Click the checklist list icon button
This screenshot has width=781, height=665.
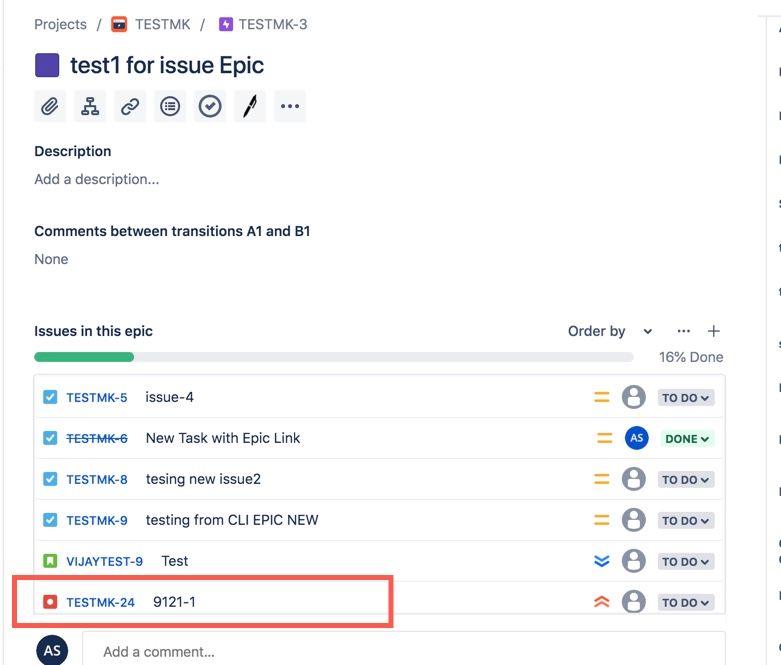(x=170, y=106)
